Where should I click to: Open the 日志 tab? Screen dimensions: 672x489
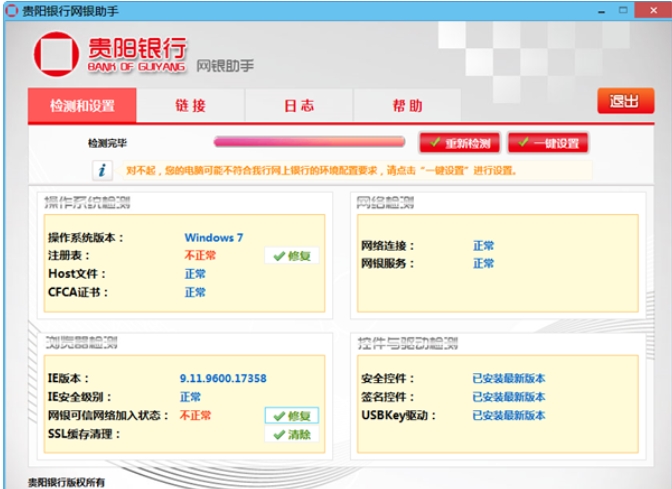(299, 105)
